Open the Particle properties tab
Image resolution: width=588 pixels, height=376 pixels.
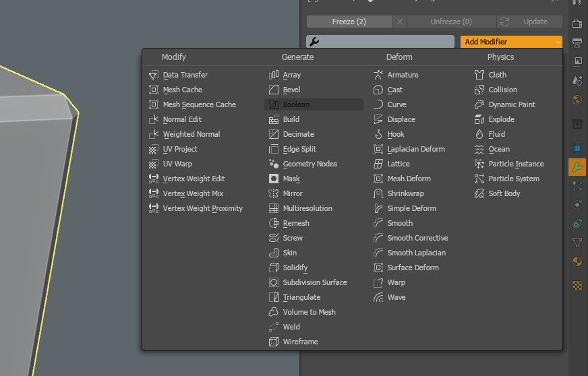tap(577, 185)
